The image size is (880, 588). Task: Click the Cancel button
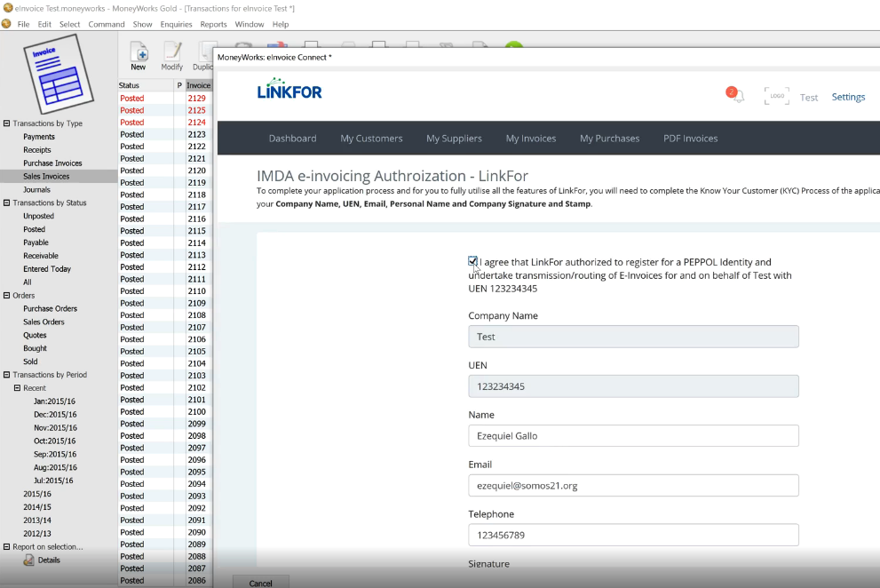pos(260,583)
